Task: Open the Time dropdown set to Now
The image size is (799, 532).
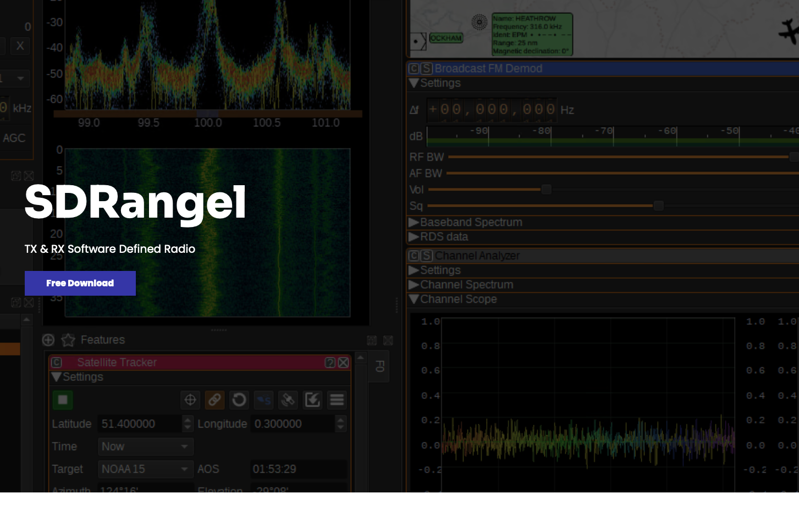Action: [x=145, y=447]
